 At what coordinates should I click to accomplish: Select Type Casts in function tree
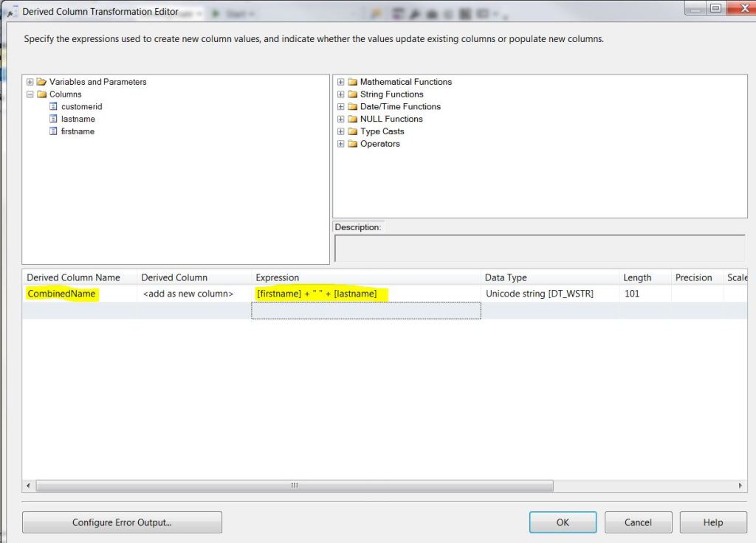click(x=382, y=131)
